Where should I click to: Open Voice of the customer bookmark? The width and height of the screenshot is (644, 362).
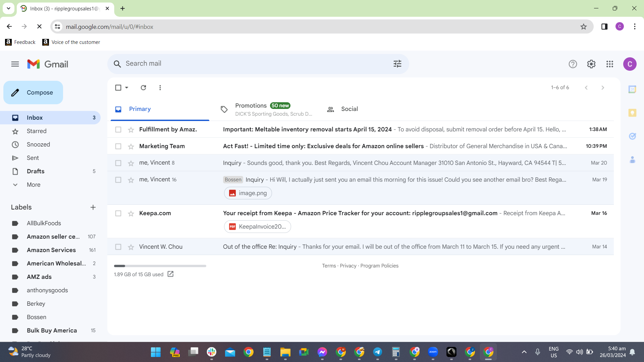71,42
